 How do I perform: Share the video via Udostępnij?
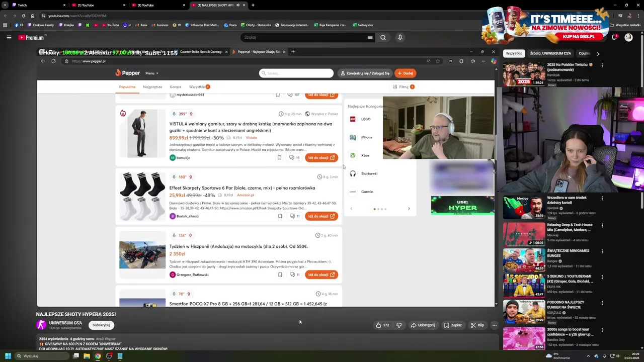[x=423, y=325]
